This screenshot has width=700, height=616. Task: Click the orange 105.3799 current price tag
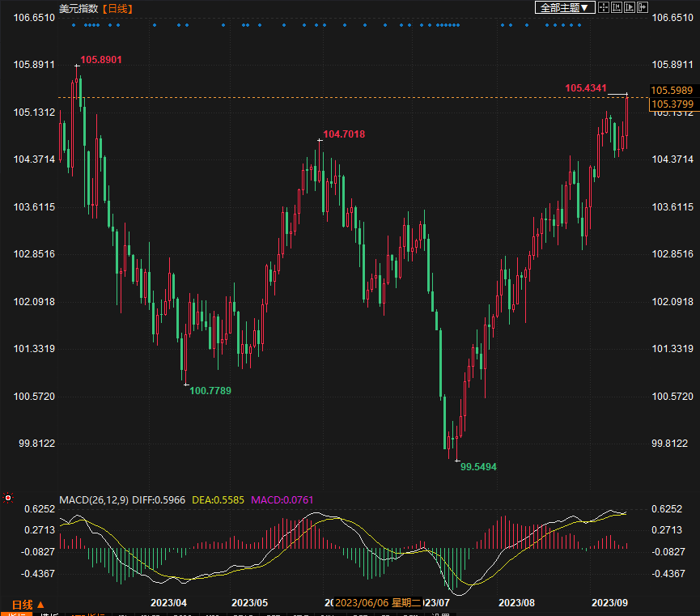click(x=672, y=104)
